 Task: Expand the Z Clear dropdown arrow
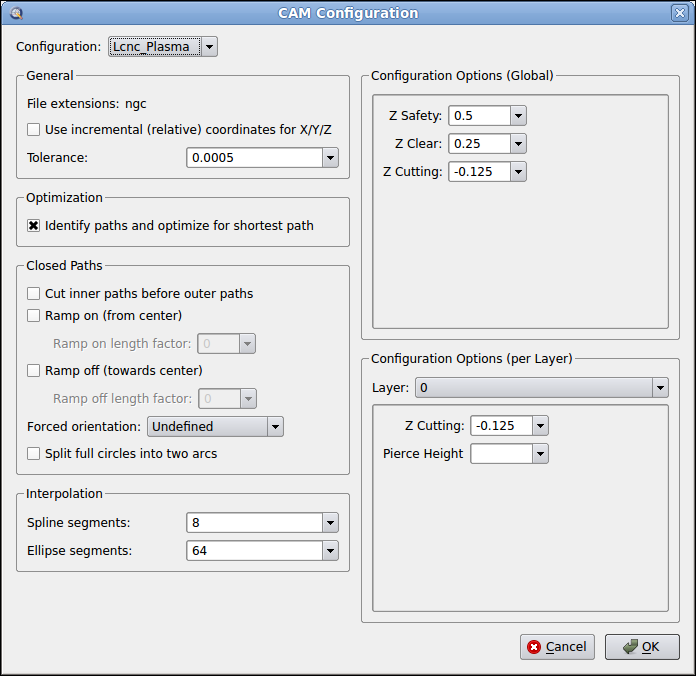tap(517, 144)
